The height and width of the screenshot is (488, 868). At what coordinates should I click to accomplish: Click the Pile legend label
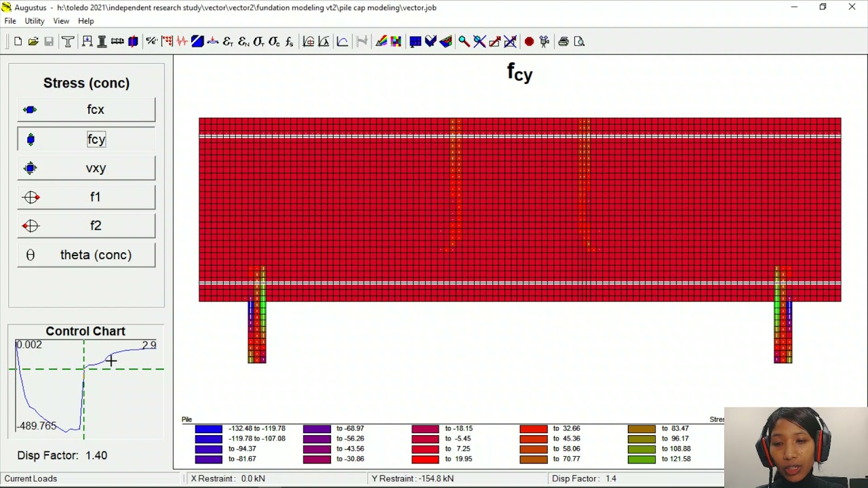point(186,420)
